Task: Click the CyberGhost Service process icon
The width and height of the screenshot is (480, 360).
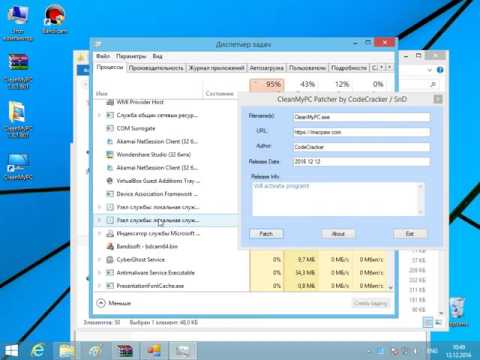Action: tap(110, 260)
